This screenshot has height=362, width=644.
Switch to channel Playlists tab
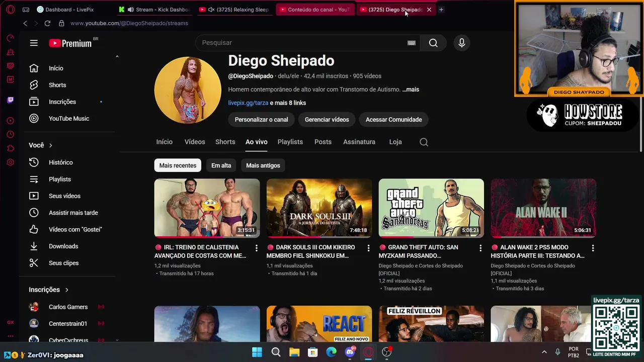coord(290,142)
